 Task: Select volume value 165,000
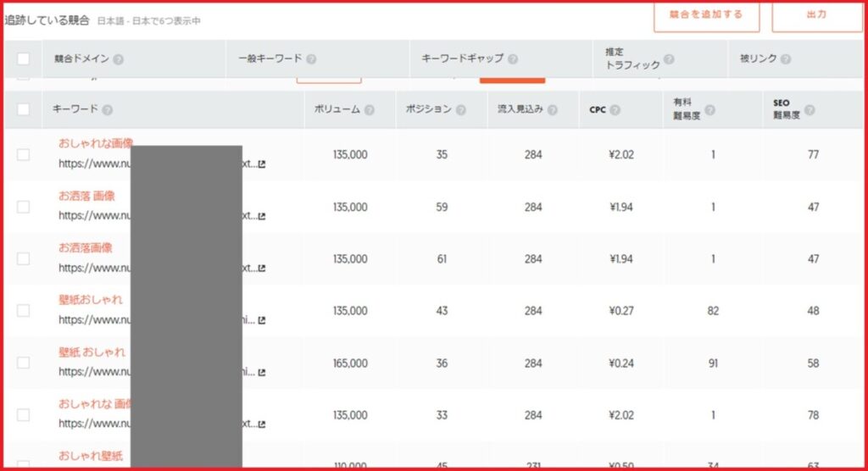[x=350, y=363]
